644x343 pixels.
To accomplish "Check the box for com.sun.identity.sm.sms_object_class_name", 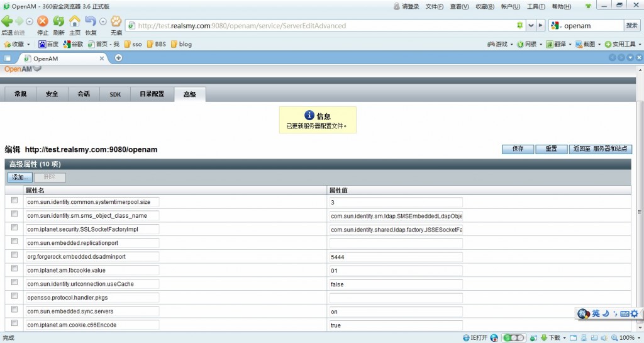I will (x=14, y=213).
